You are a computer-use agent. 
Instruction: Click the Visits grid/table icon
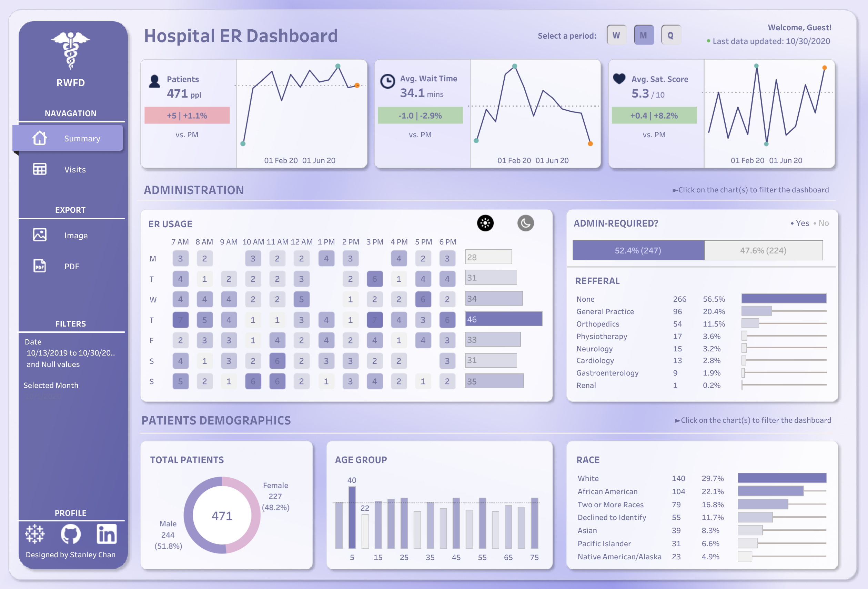coord(38,169)
